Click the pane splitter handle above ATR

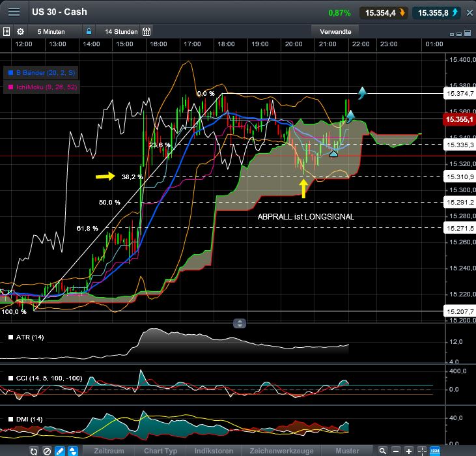pyautogui.click(x=240, y=323)
